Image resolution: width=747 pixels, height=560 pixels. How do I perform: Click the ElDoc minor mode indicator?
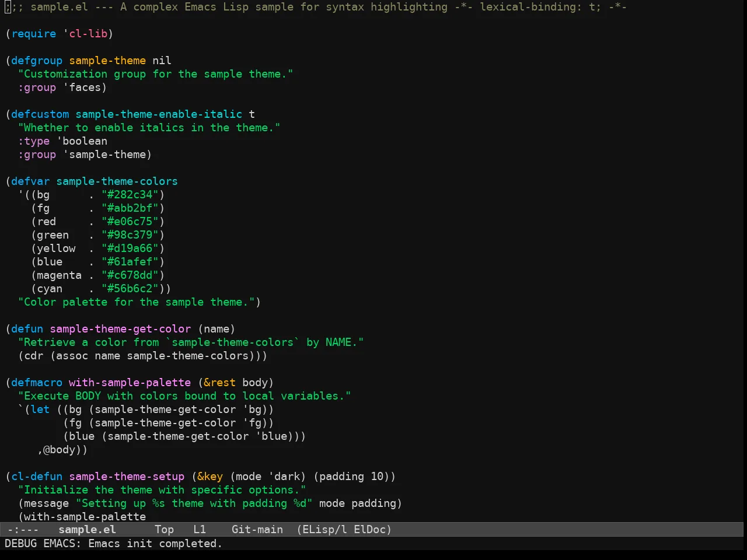369,530
